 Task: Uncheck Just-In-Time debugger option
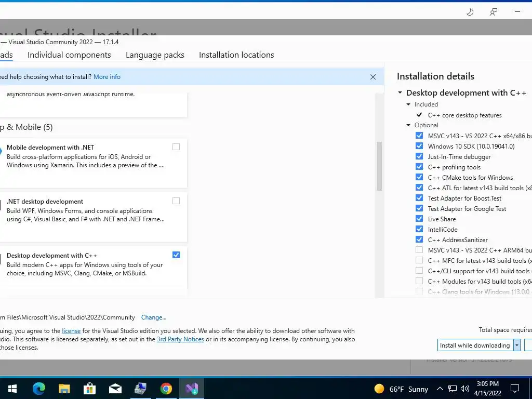click(x=419, y=156)
